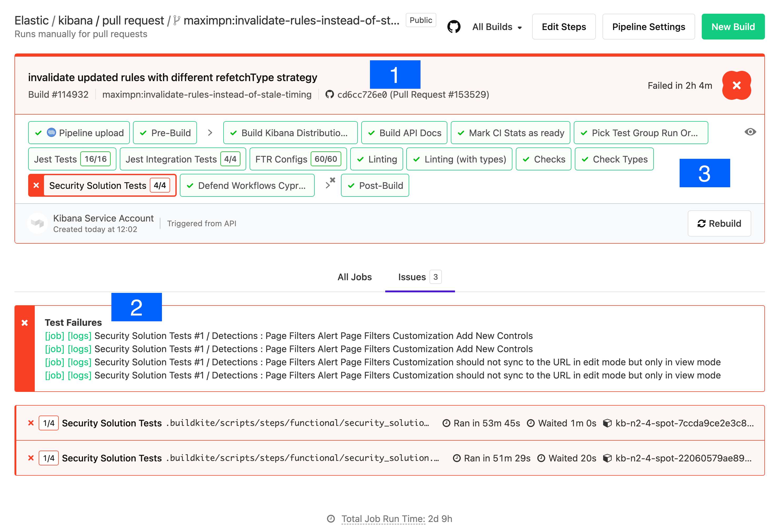Click the New Build button
This screenshot has width=781, height=532.
(733, 27)
